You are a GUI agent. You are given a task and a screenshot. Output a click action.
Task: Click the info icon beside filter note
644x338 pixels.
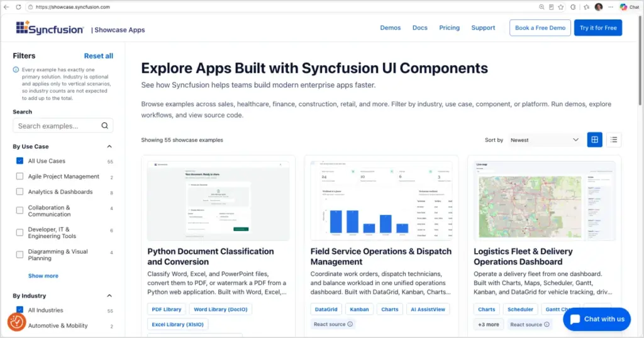click(16, 70)
